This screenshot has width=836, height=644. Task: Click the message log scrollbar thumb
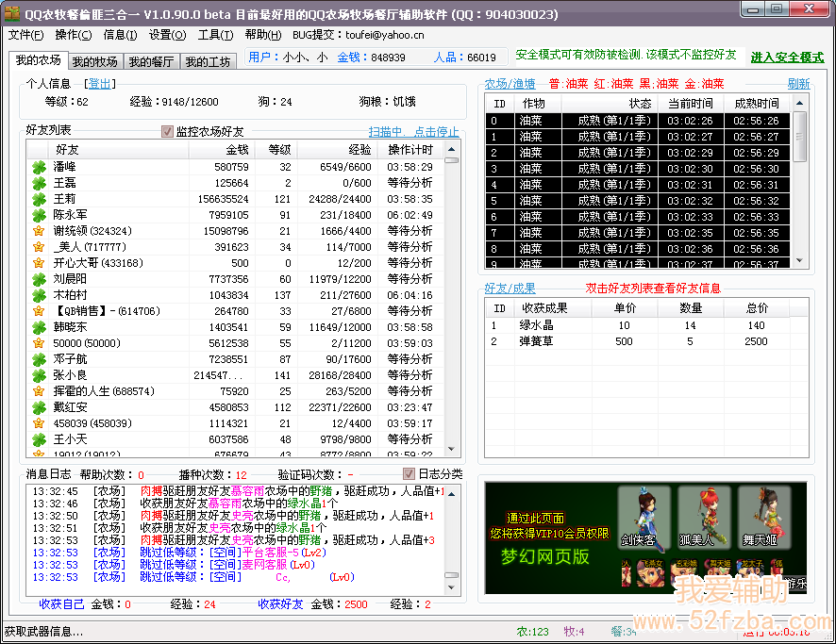[452, 575]
